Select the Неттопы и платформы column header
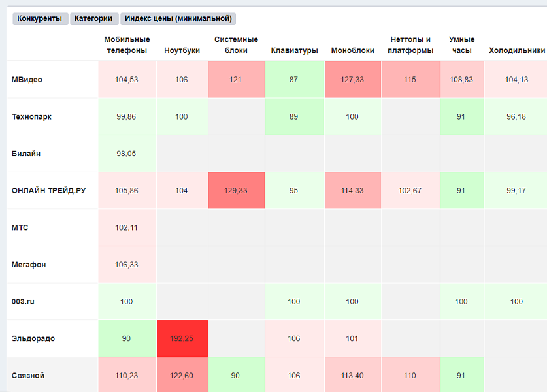 410,45
